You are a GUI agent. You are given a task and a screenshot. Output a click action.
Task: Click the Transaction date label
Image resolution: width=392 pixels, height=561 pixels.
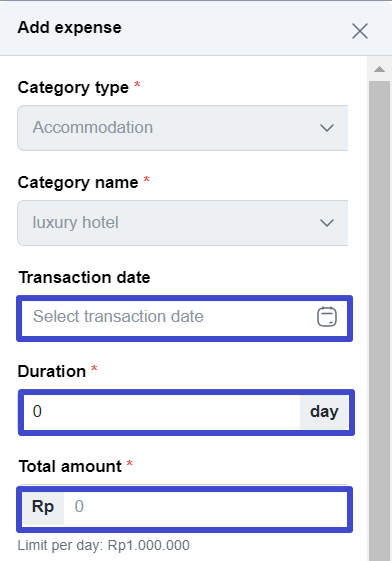tap(84, 277)
